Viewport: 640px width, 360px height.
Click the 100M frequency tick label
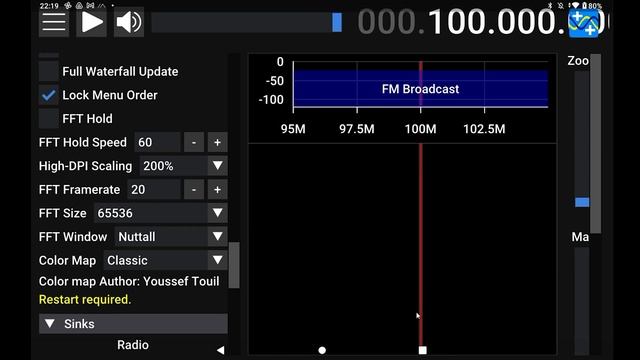(420, 129)
